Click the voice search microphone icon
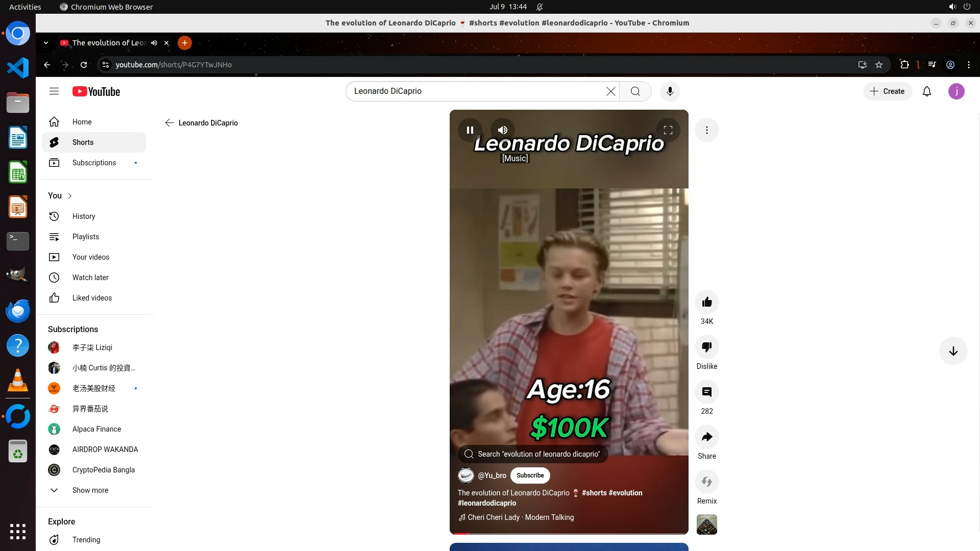 click(x=670, y=91)
